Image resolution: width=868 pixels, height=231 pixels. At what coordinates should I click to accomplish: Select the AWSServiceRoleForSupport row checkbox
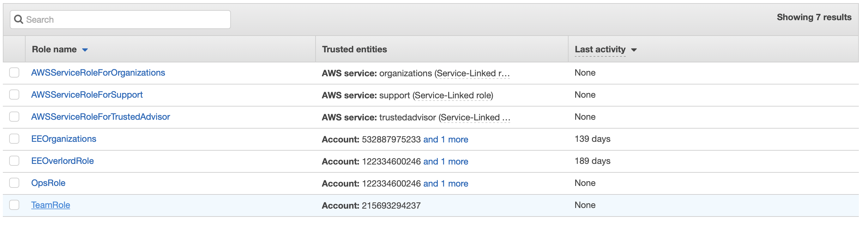(14, 95)
